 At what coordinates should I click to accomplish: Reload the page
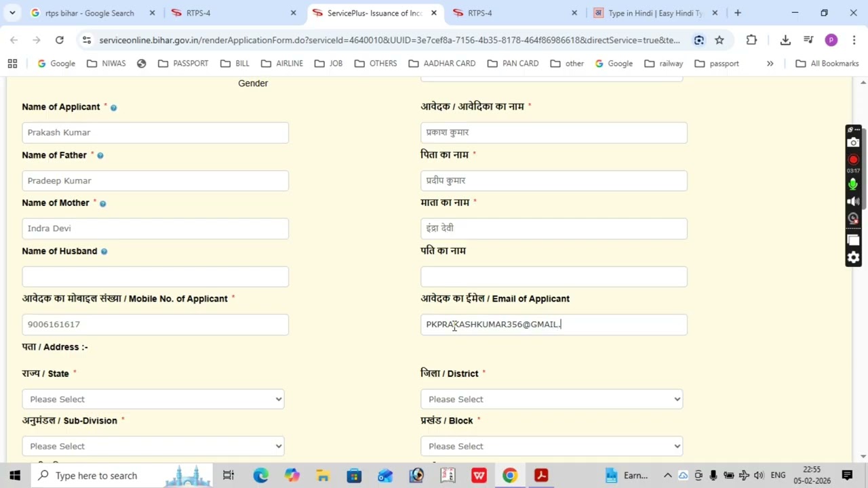point(59,40)
